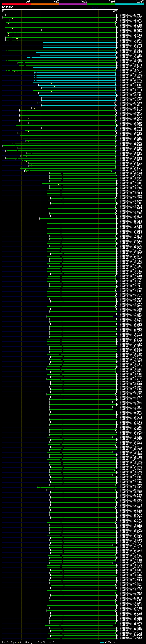Open hit UniRef100_B7FFB9
This screenshot has width=146, height=644.
click(131, 15)
